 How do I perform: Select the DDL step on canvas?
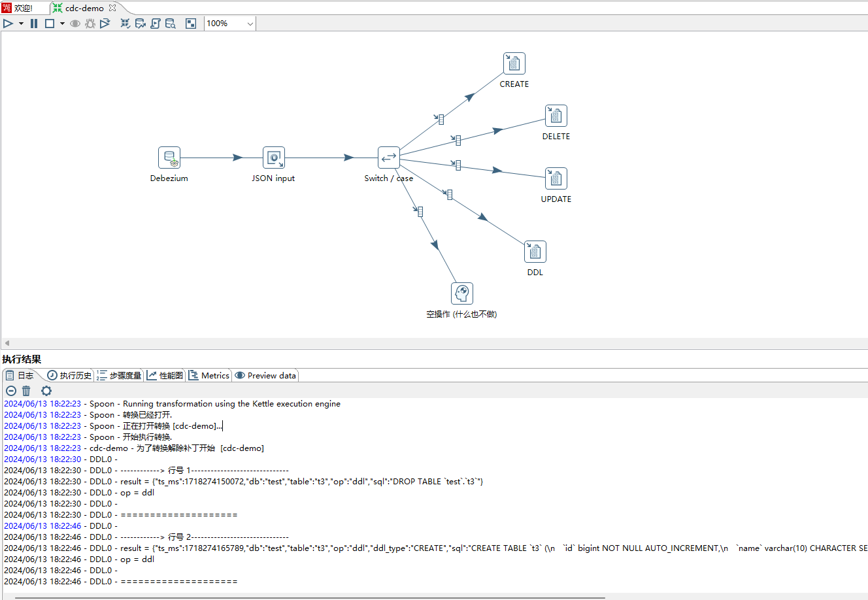coord(535,252)
